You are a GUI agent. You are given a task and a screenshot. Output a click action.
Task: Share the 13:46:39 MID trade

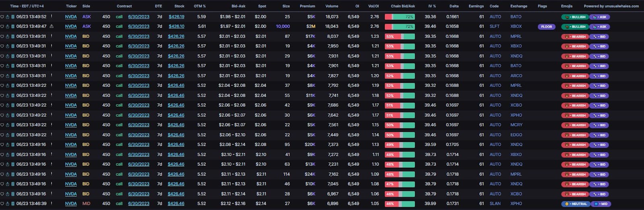[7, 204]
